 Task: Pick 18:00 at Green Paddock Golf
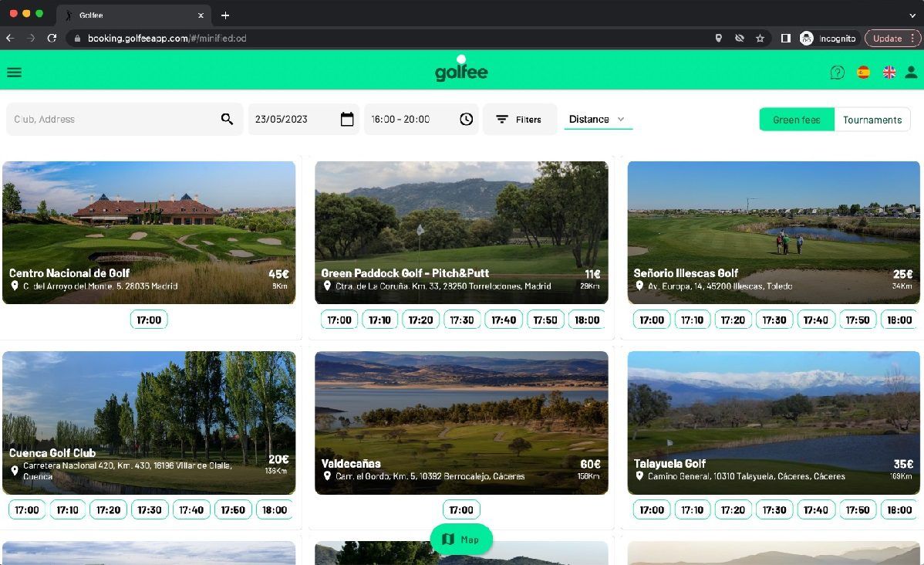(x=587, y=320)
